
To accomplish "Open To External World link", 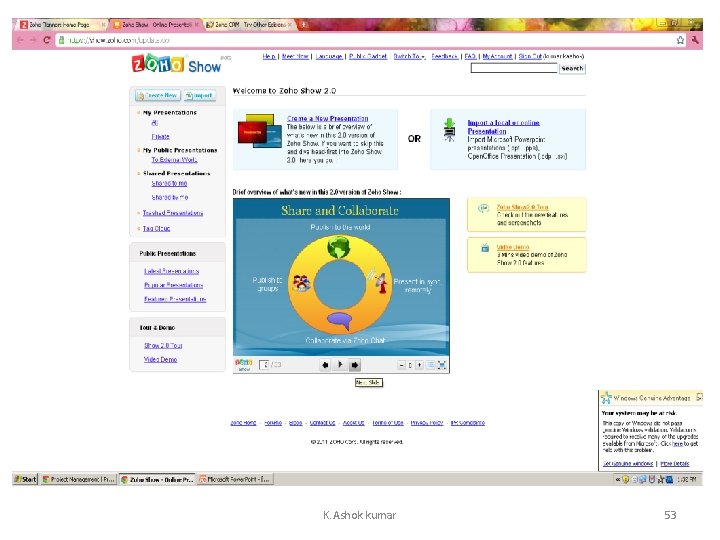I will click(x=174, y=160).
